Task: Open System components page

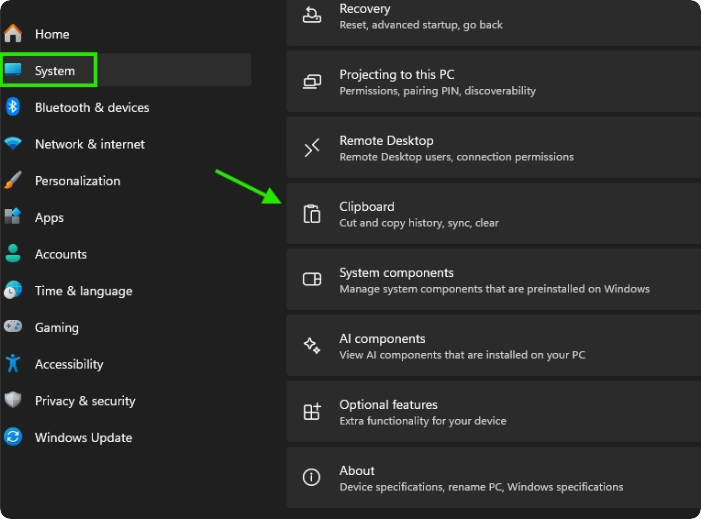Action: (x=494, y=279)
